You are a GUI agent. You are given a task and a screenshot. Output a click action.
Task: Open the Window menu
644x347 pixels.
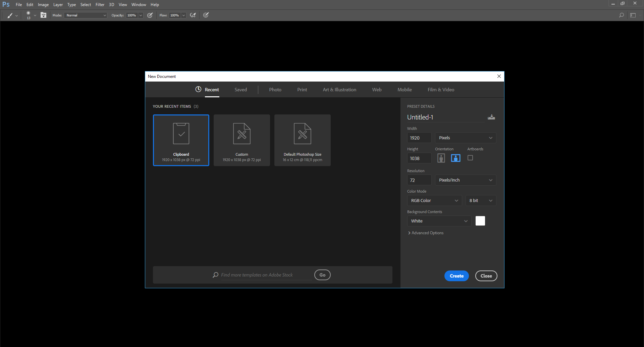click(x=139, y=5)
